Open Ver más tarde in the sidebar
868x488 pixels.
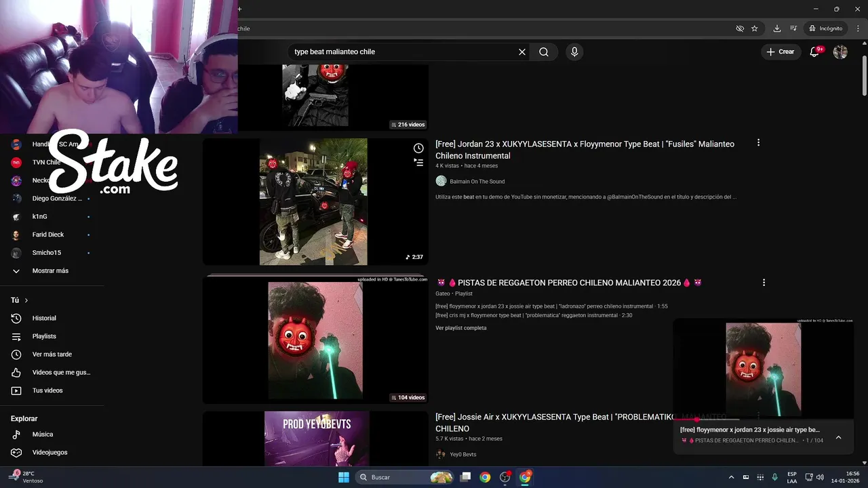pyautogui.click(x=52, y=354)
